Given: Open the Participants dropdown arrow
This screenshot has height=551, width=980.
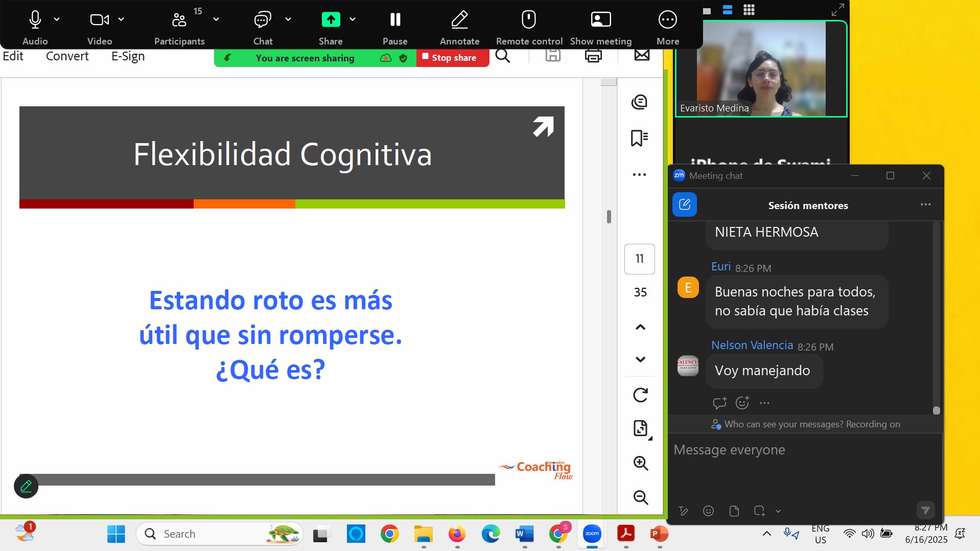Looking at the screenshot, I should tap(216, 19).
